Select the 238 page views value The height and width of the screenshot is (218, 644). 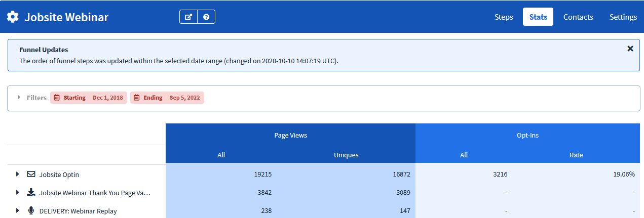[x=267, y=211]
